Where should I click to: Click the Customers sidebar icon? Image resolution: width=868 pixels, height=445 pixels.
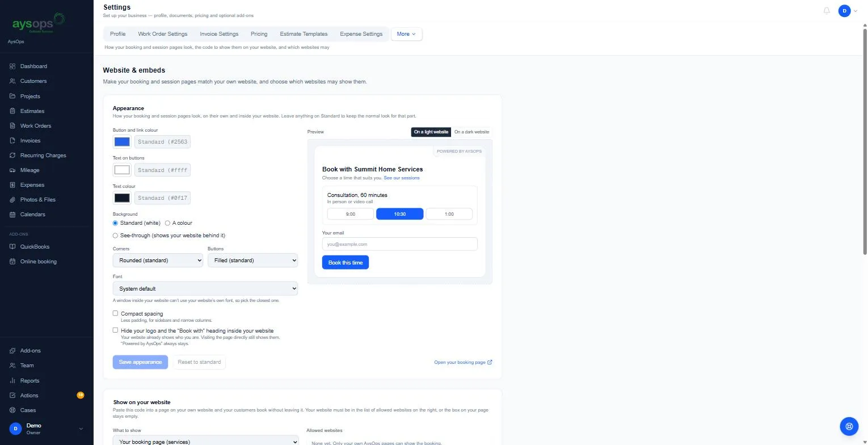pyautogui.click(x=12, y=81)
